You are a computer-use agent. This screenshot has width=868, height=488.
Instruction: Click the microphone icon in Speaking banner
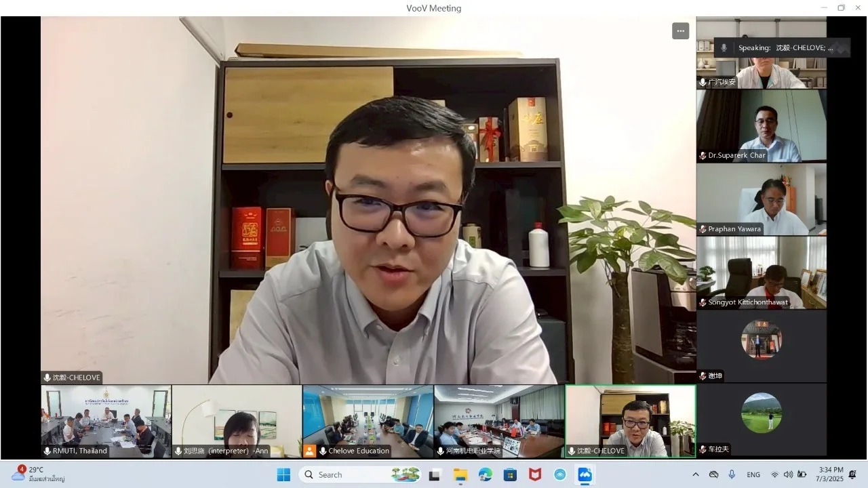[724, 48]
